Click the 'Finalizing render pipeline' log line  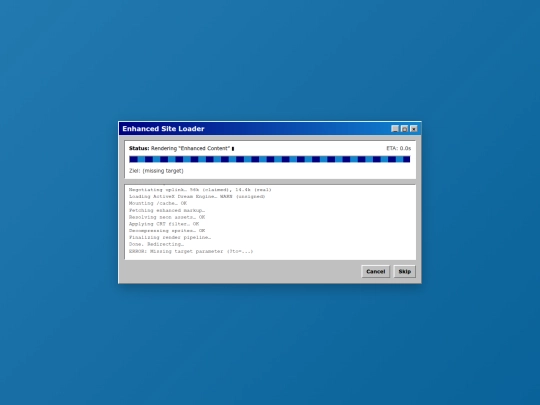[x=170, y=238]
